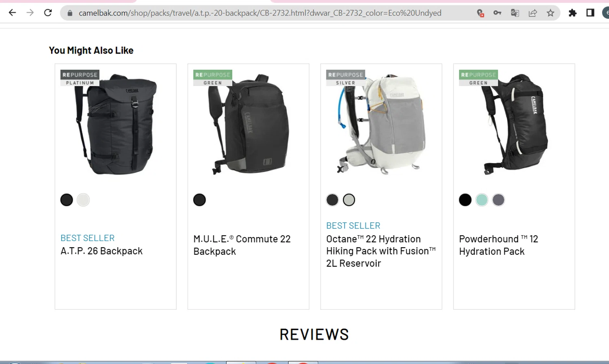Pick the slate gray Powderhound 12 color
This screenshot has width=609, height=364.
[499, 200]
